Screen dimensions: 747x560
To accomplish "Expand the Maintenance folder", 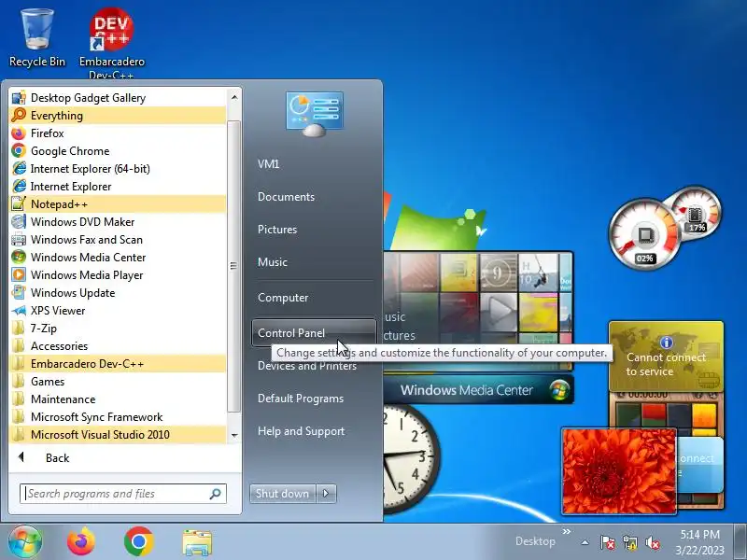I will (118, 399).
